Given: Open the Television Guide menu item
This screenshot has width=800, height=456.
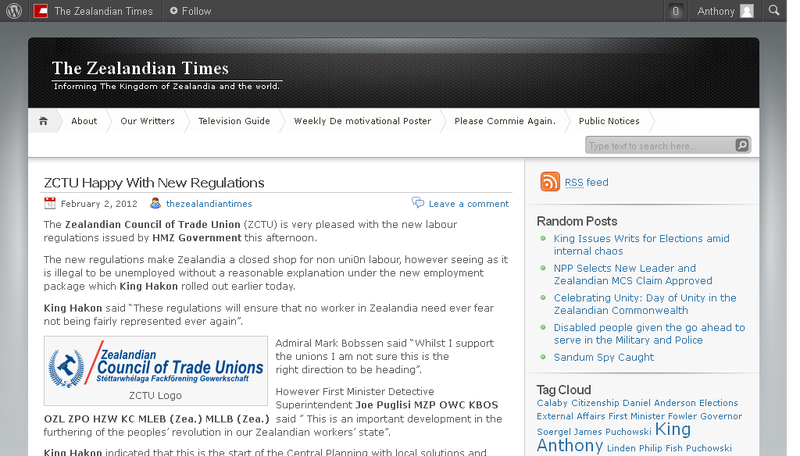Looking at the screenshot, I should tap(234, 121).
